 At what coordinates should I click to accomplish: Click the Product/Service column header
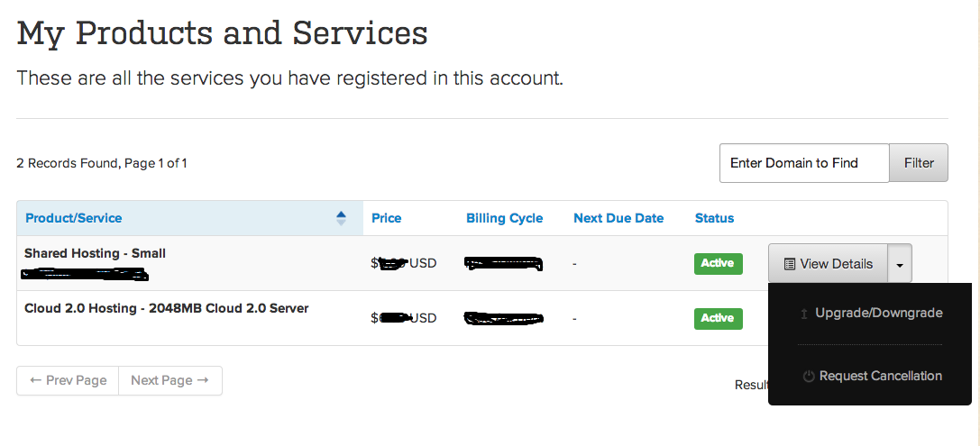(74, 218)
